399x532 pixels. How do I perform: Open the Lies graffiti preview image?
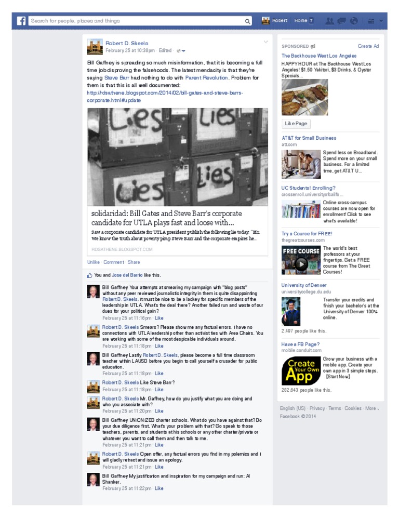click(178, 157)
